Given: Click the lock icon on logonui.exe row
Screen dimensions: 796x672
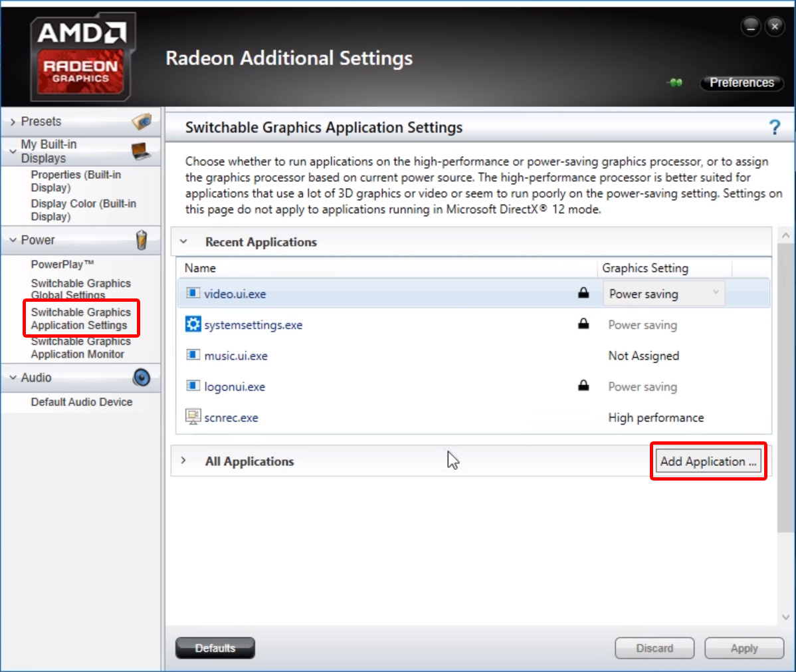Looking at the screenshot, I should (x=584, y=386).
